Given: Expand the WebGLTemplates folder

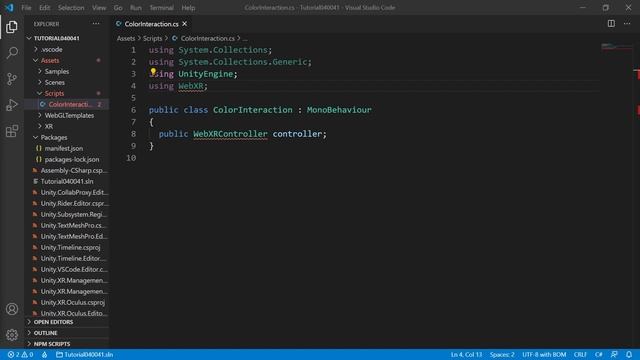Looking at the screenshot, I should point(69,116).
